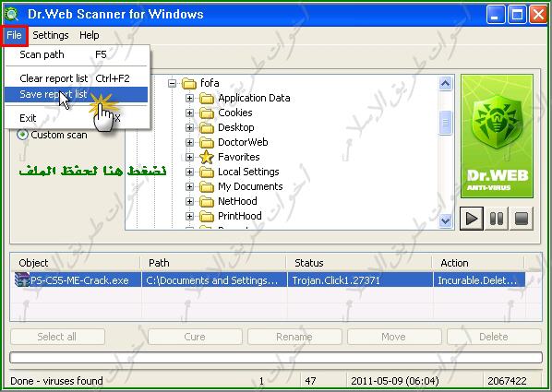Screen dimensions: 552x392
Task: Select the Cookies tree label
Action: pyautogui.click(x=235, y=113)
